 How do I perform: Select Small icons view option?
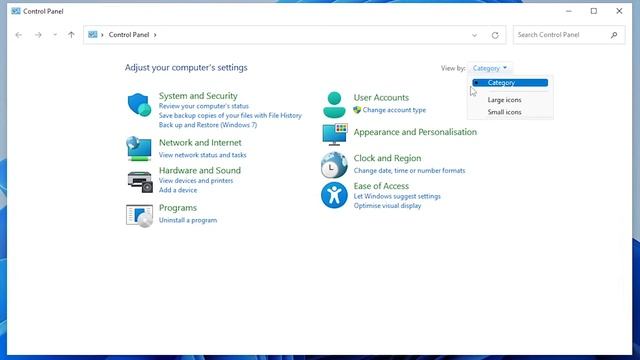504,112
